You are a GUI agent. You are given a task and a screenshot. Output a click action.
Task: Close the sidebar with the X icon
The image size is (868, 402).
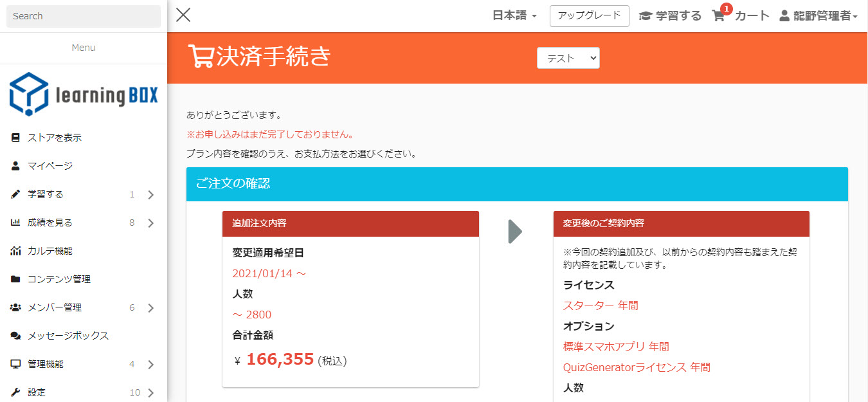point(183,15)
